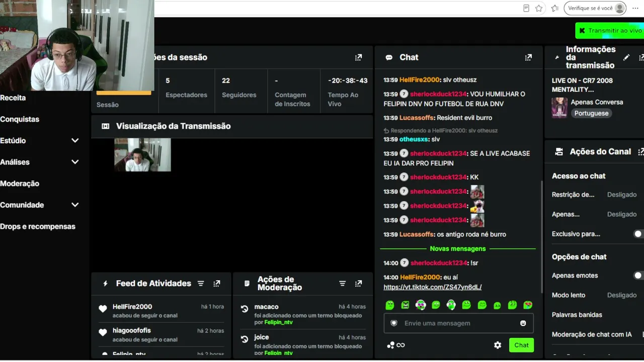Screen dimensions: 644x362
Task: Click the Apenas Conversa category thumbnail image
Action: [x=559, y=107]
